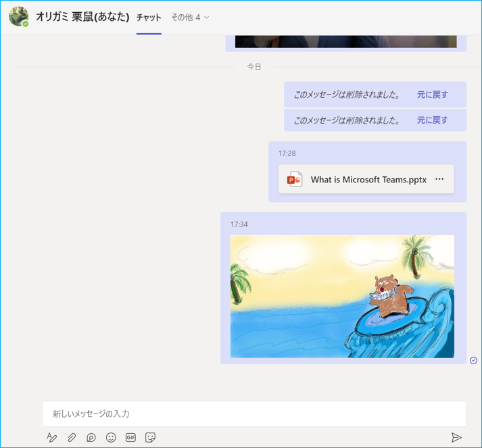Open the emoji smiley picker
This screenshot has height=448, width=482.
[x=111, y=438]
